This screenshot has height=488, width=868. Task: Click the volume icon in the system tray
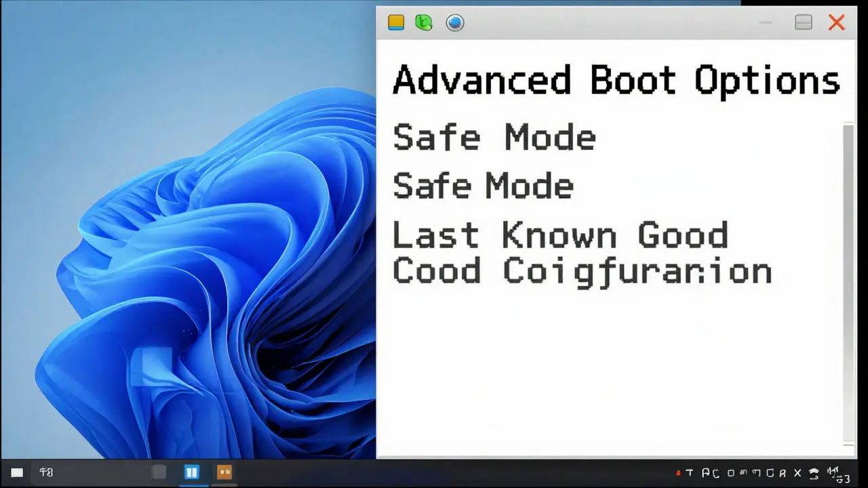(x=833, y=472)
